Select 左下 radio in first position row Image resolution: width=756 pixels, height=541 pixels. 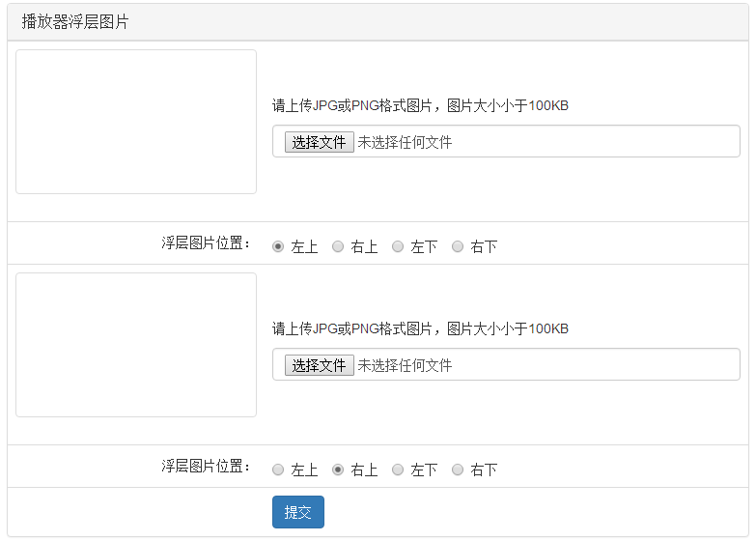(x=398, y=246)
